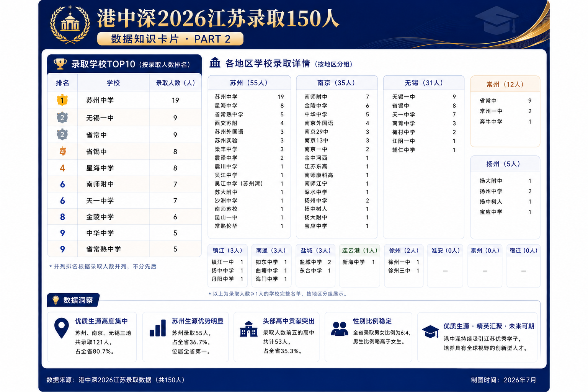Screen dimensions: 588x392
Task: Select the 无锡（31人）region header
Action: 424,83
